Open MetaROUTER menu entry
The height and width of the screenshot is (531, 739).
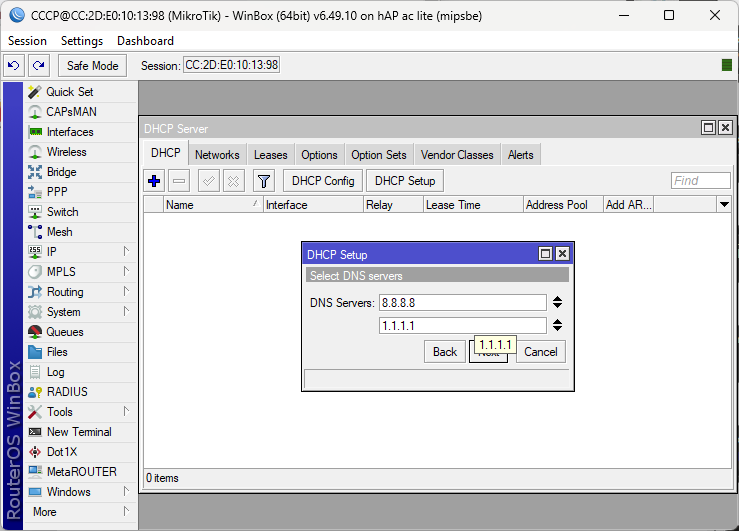(x=80, y=472)
